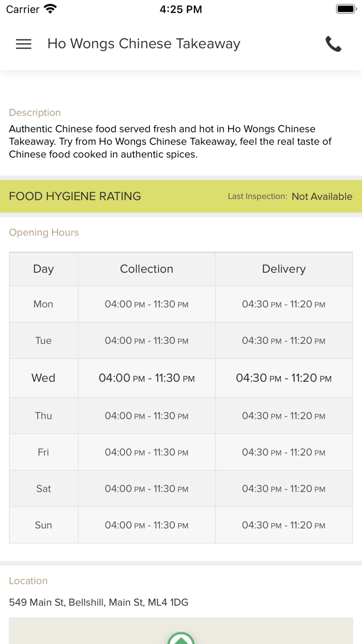362x644 pixels.
Task: Select the Sun delivery time slot
Action: (283, 525)
